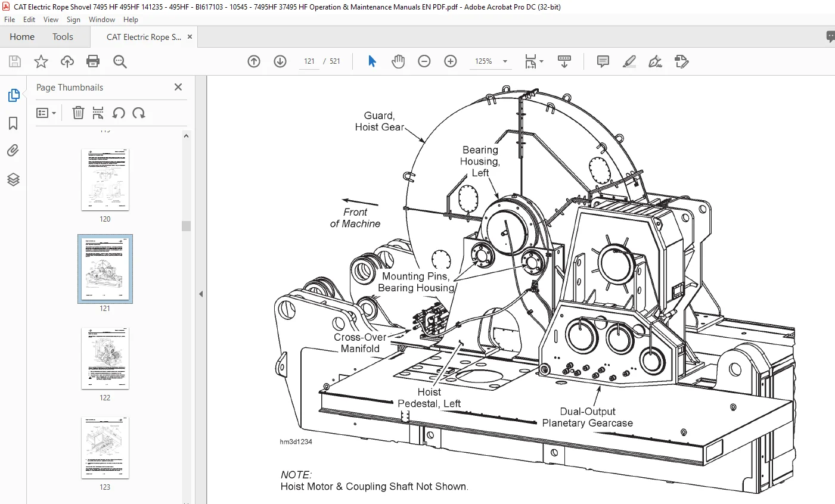Go to next page arrow
Screen dimensions: 835x504
pos(280,61)
